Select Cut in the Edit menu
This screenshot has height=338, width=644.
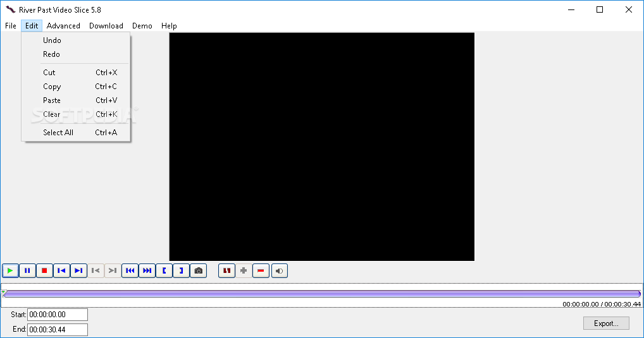(x=76, y=73)
